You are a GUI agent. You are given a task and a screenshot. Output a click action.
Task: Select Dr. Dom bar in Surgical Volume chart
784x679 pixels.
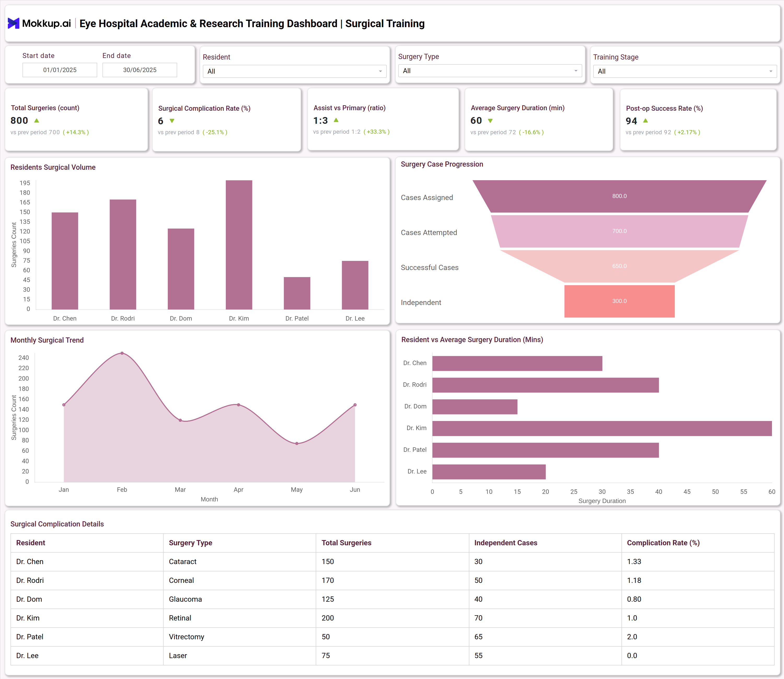181,269
